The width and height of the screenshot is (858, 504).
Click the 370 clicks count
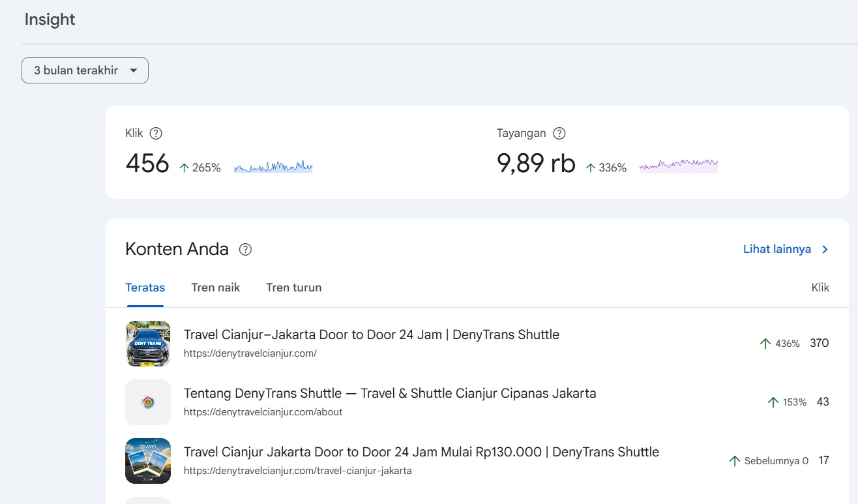pyautogui.click(x=820, y=343)
